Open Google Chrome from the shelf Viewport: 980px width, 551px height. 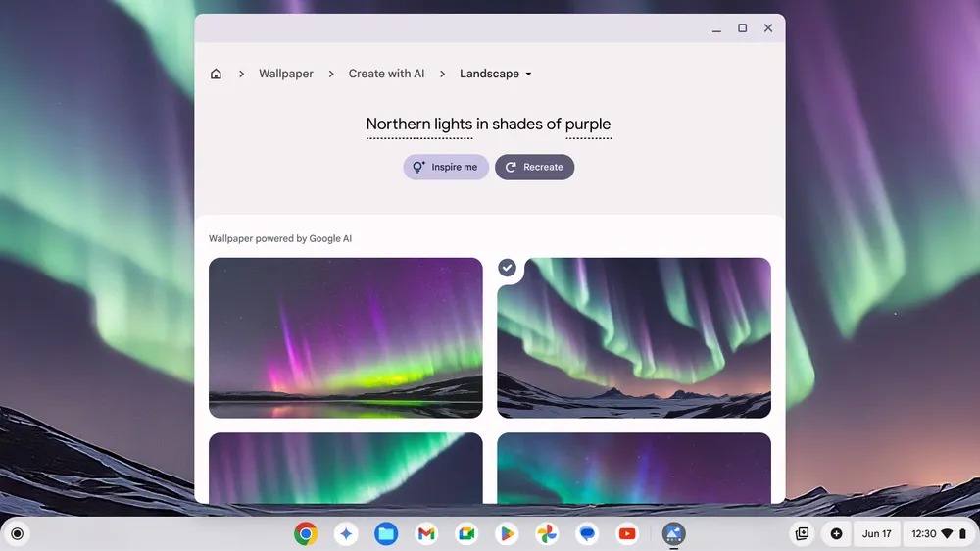pyautogui.click(x=306, y=533)
